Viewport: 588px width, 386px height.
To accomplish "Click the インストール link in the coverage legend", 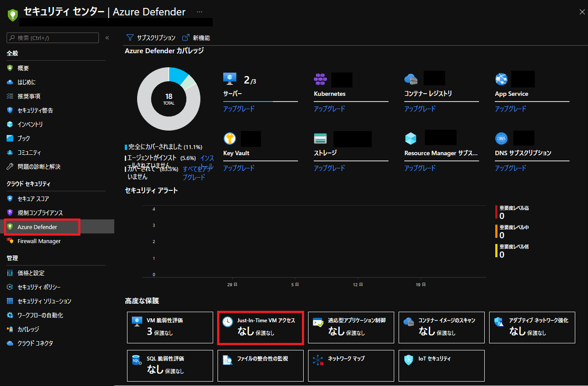I will (x=207, y=162).
